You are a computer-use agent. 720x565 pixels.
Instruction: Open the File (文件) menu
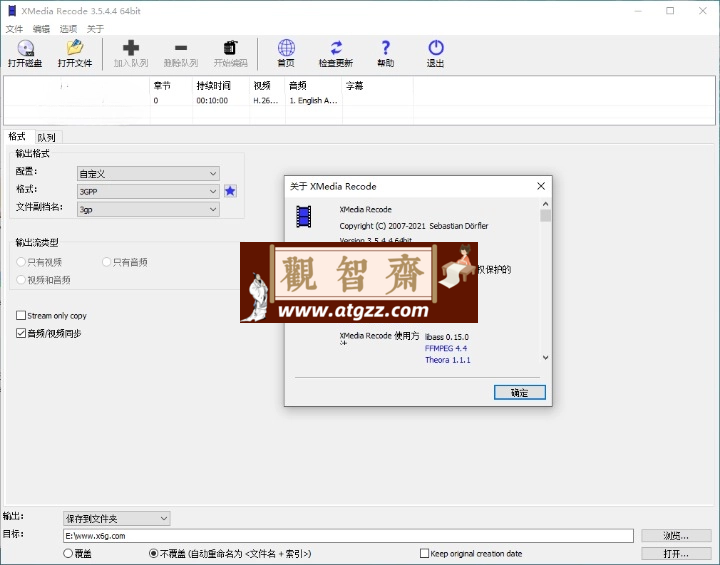(x=14, y=29)
